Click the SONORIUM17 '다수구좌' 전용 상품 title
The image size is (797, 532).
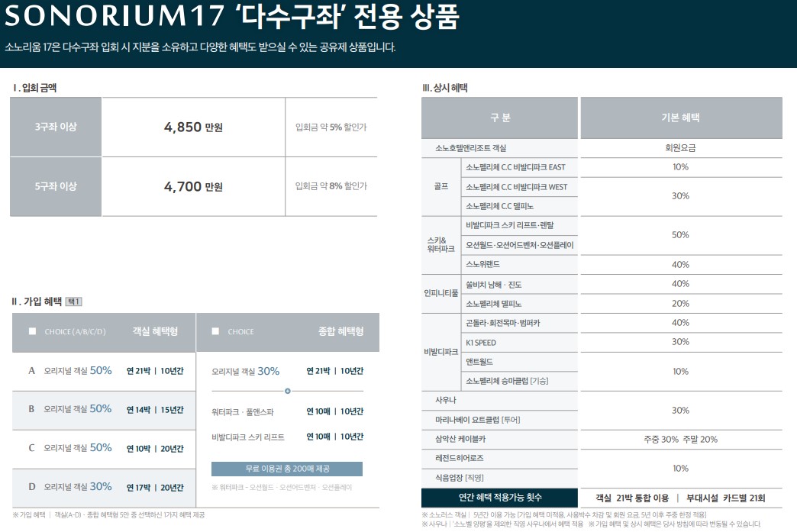(x=232, y=15)
